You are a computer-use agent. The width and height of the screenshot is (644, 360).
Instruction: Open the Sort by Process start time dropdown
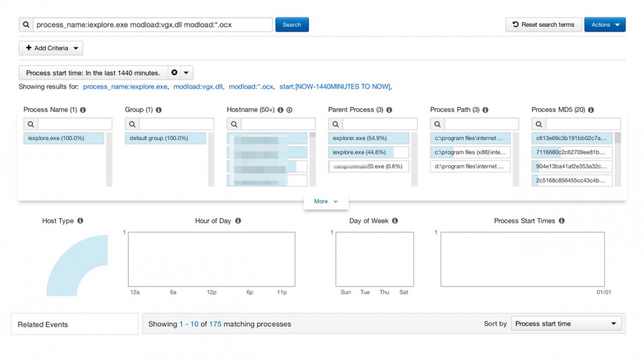point(566,324)
